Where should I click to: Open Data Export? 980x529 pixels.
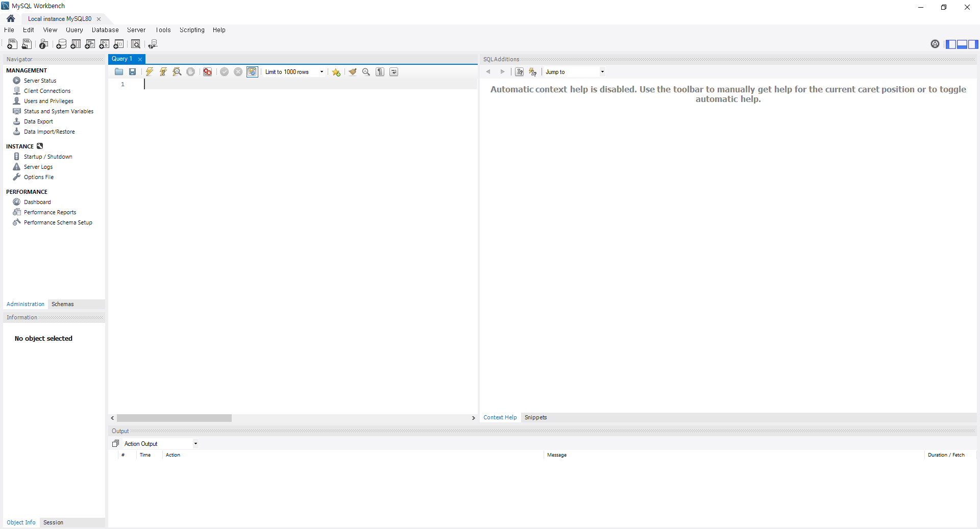(x=38, y=121)
